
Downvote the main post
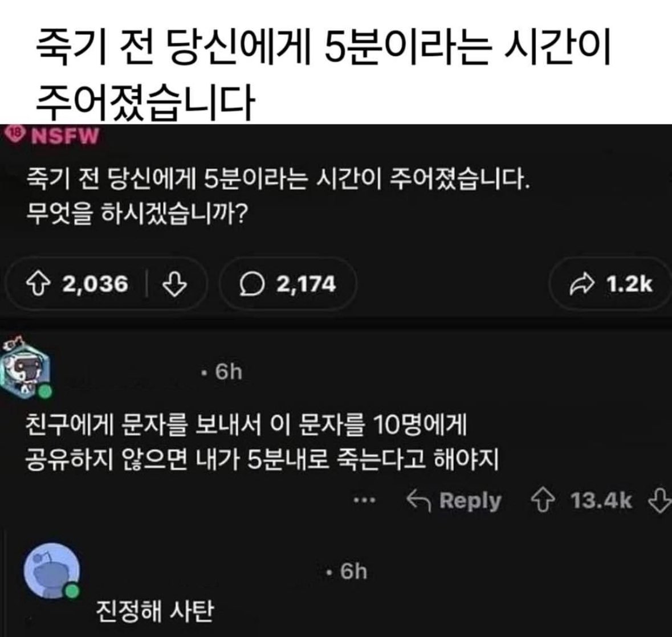pos(174,284)
